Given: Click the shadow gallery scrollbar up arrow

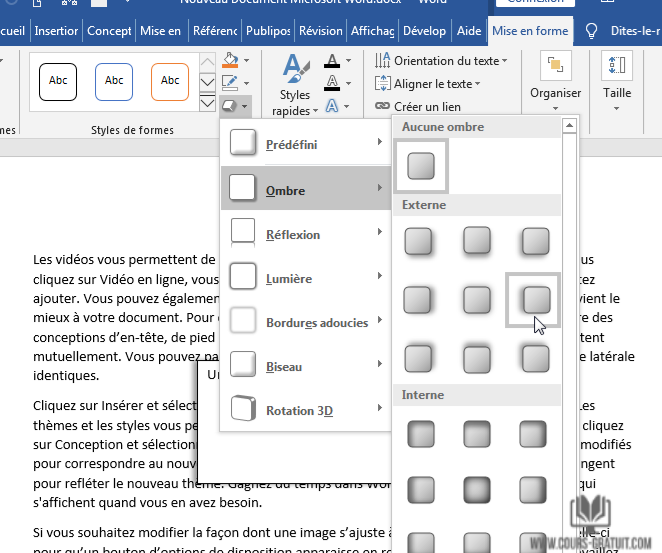Looking at the screenshot, I should pos(569,126).
